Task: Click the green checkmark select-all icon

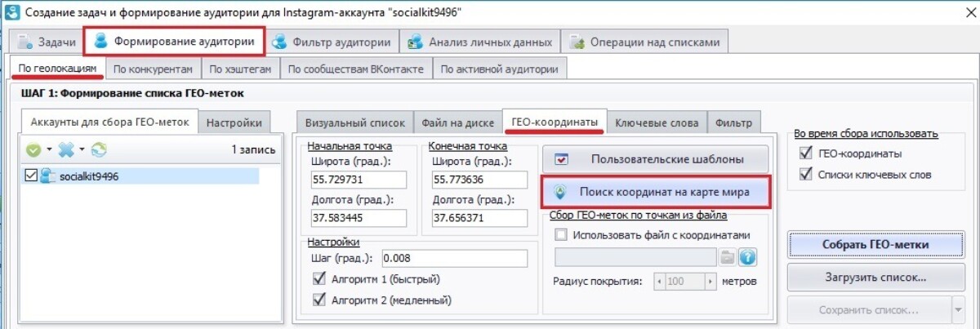Action: point(33,150)
